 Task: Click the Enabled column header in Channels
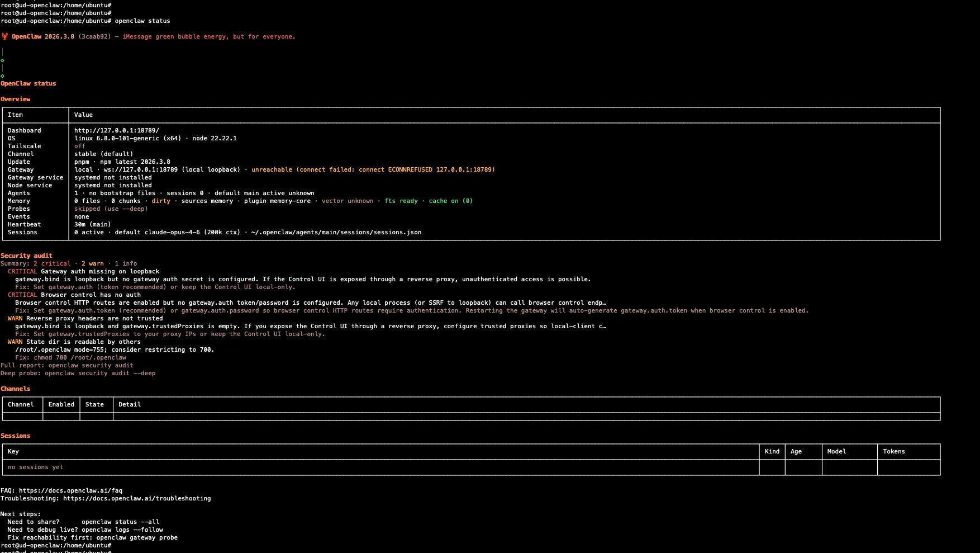(x=61, y=405)
